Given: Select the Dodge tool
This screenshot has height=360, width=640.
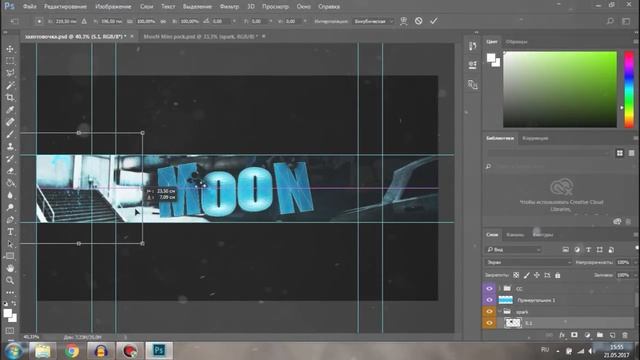Looking at the screenshot, I should 10,208.
